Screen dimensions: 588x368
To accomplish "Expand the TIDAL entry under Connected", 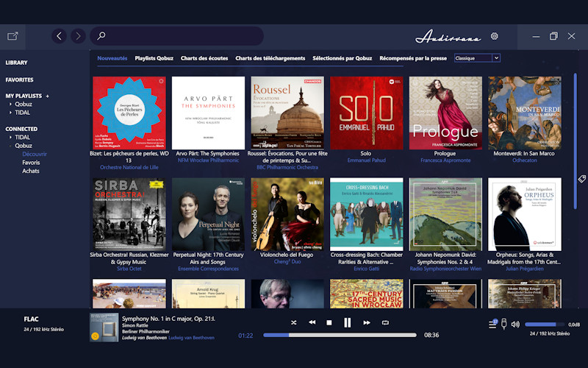I will (x=10, y=137).
